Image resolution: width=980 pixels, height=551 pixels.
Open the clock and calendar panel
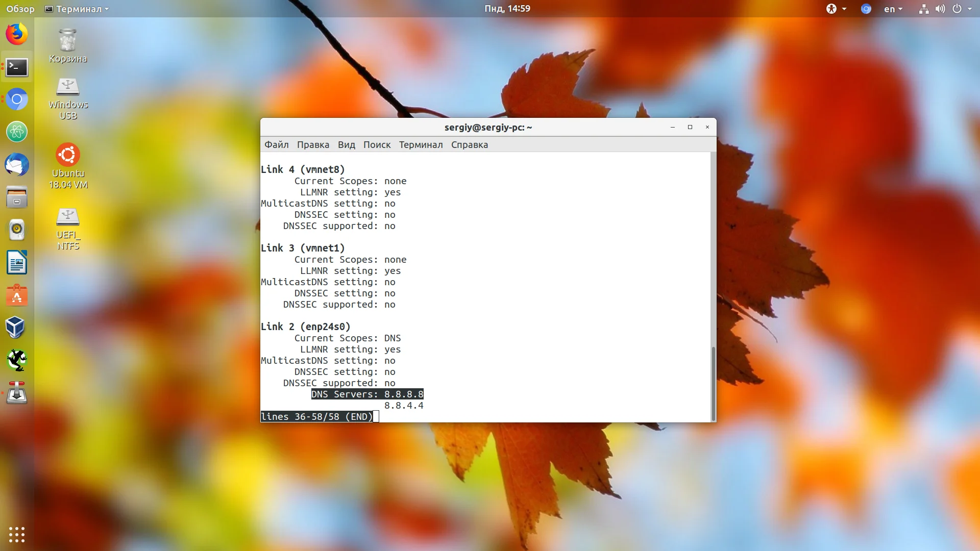(x=507, y=9)
